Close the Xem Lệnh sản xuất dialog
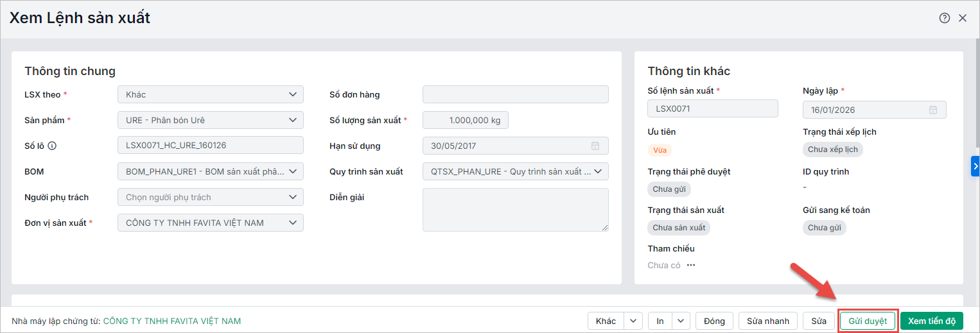This screenshot has height=333, width=980. pos(963,18)
